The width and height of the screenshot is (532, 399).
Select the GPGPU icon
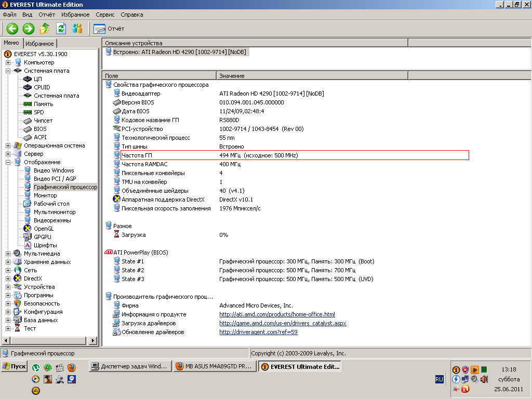(28, 237)
